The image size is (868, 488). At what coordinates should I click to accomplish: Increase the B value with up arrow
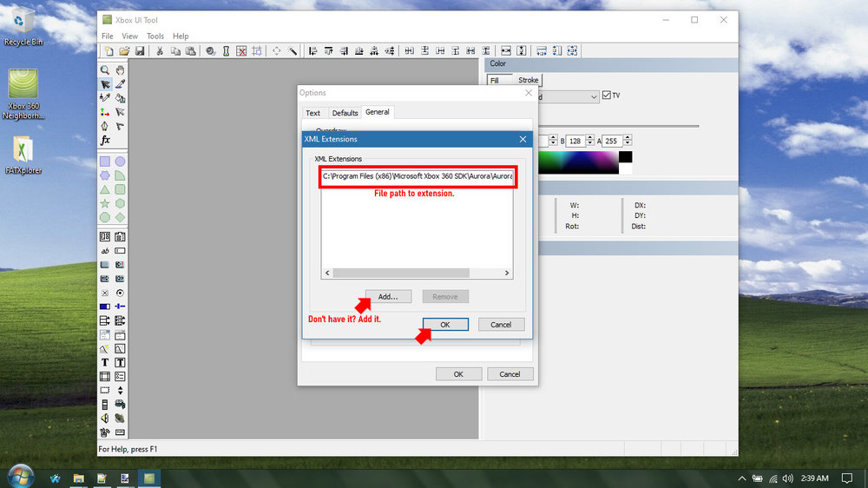590,138
